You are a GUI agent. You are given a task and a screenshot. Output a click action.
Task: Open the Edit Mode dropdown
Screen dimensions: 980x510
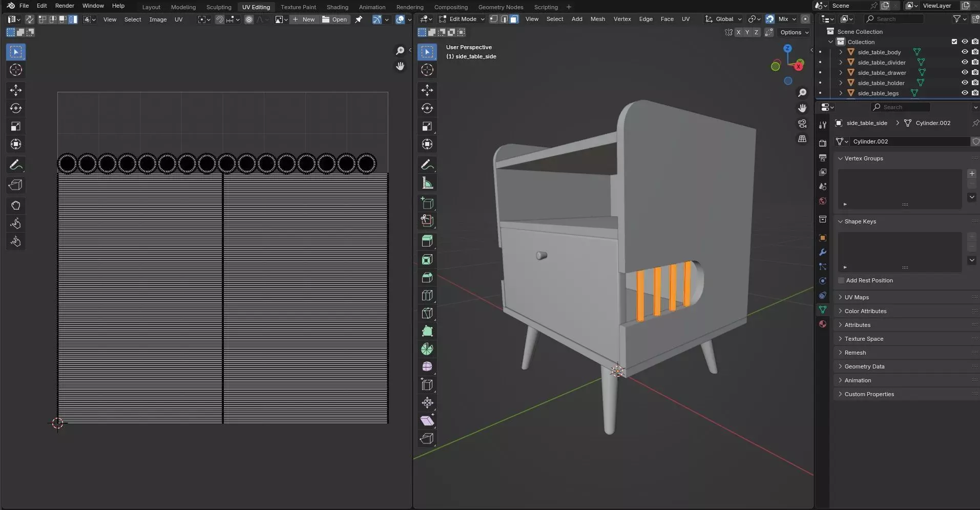point(462,19)
